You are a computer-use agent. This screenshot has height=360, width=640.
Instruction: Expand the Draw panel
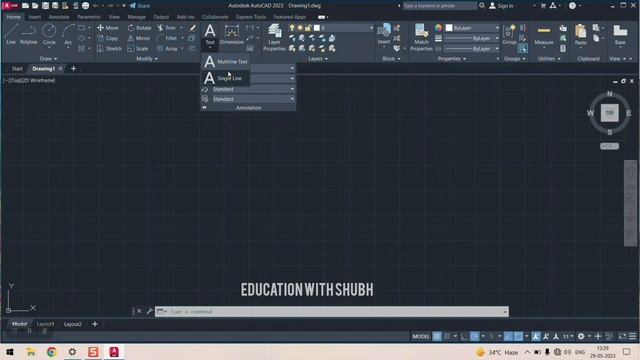pos(49,59)
